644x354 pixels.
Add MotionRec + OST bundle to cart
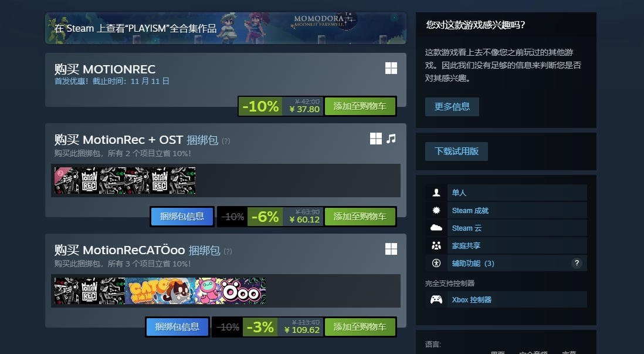[360, 217]
